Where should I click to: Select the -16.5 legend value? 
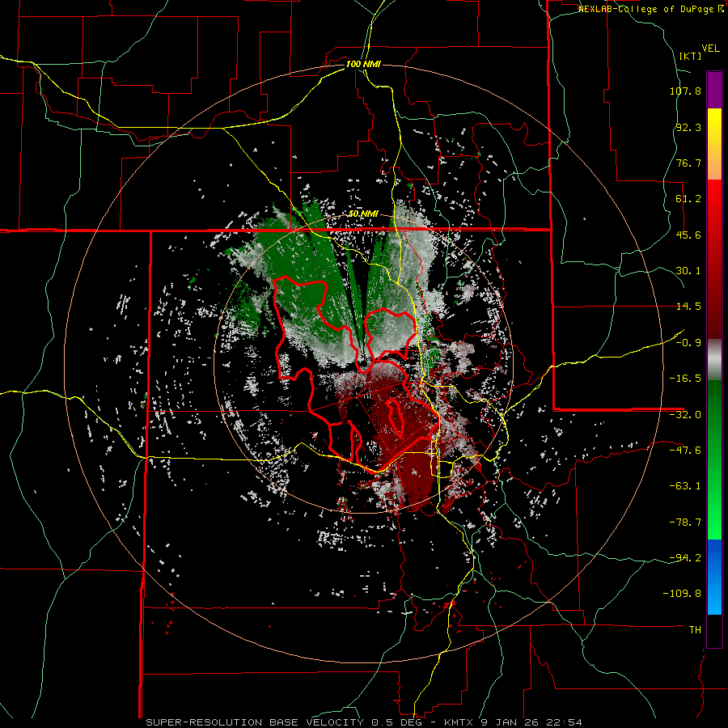pyautogui.click(x=685, y=379)
